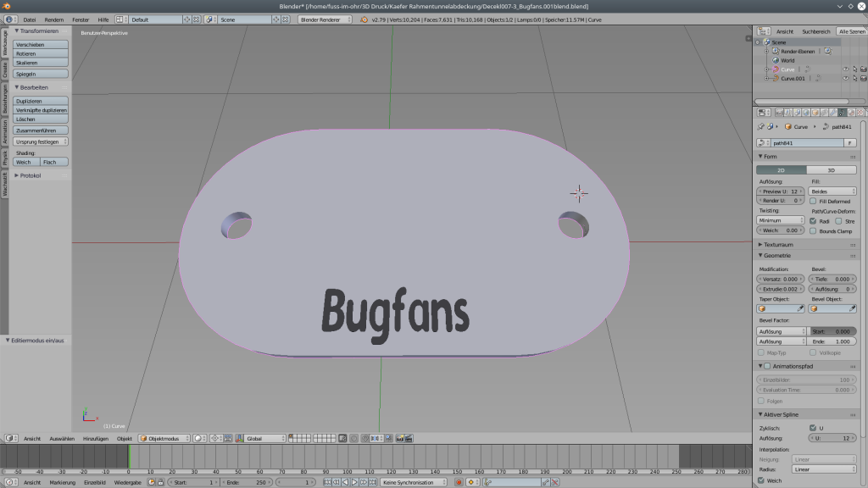868x488 pixels.
Task: Select the Object properties tab
Action: click(814, 113)
